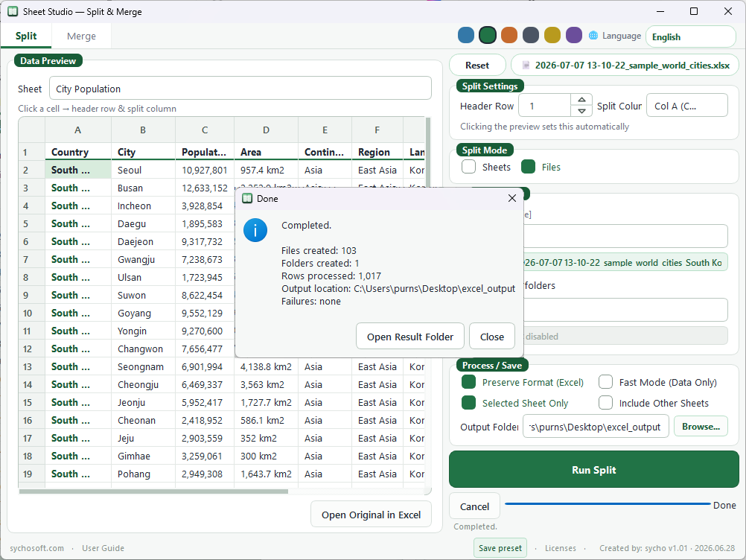This screenshot has height=560, width=746.
Task: Decrease Header Row with down arrow
Action: tap(581, 111)
